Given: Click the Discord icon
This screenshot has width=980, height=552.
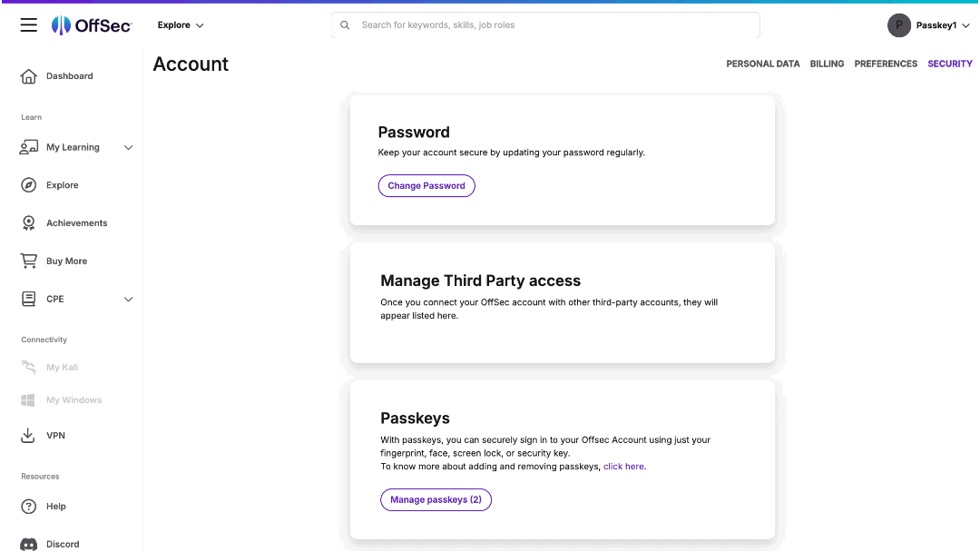Looking at the screenshot, I should tap(29, 545).
